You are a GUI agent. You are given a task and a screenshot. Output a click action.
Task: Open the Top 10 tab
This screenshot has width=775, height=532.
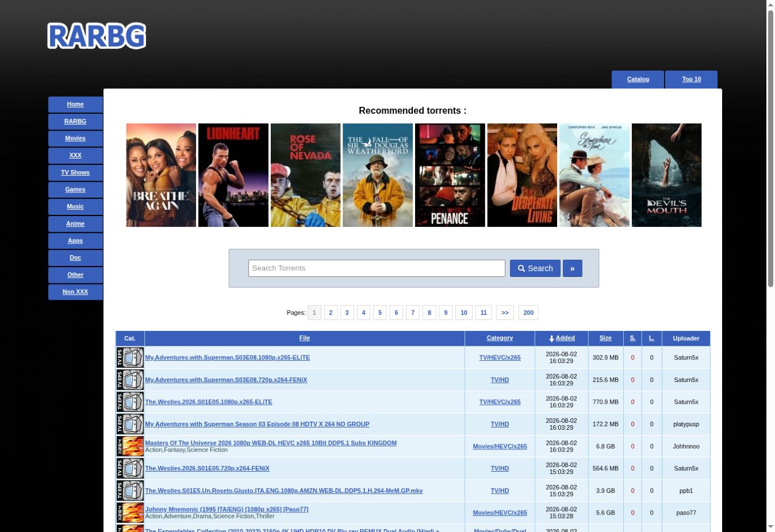coord(691,79)
